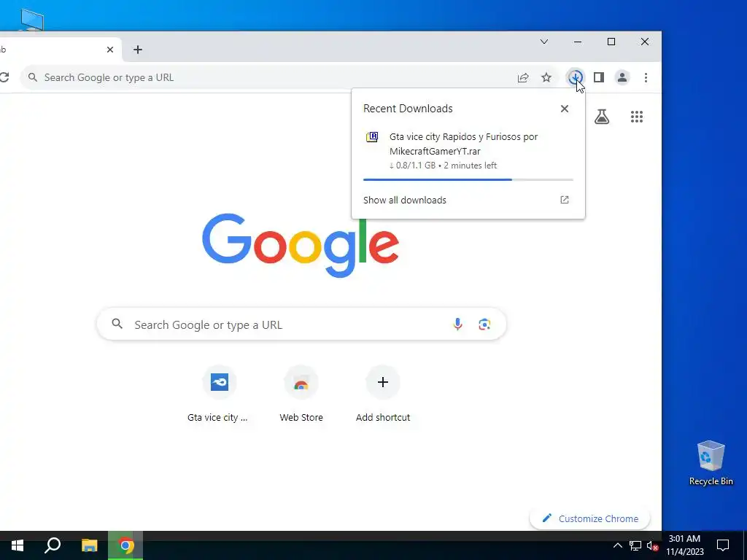Open the Web Store shortcut
747x560 pixels.
tap(301, 394)
